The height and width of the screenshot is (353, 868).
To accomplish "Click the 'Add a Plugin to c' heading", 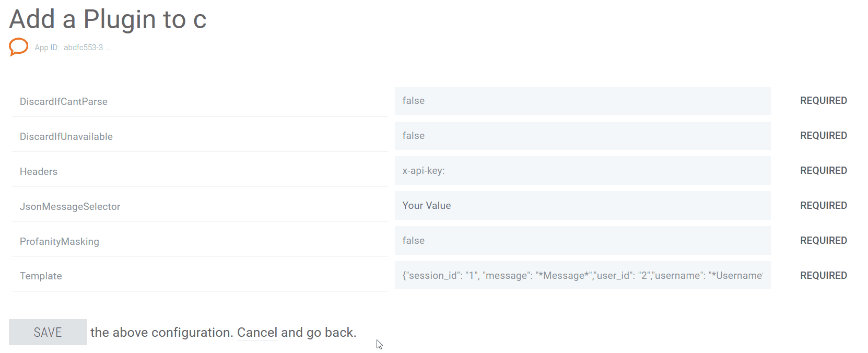I will (x=108, y=20).
